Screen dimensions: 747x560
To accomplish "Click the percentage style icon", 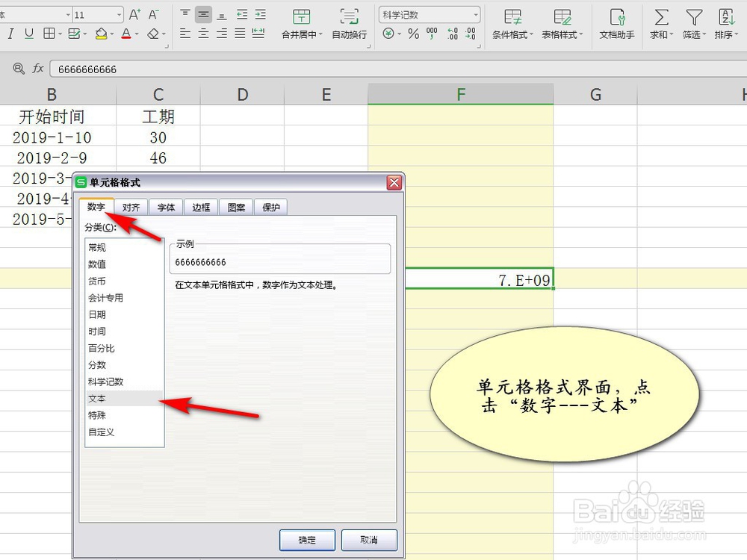I will tap(413, 33).
